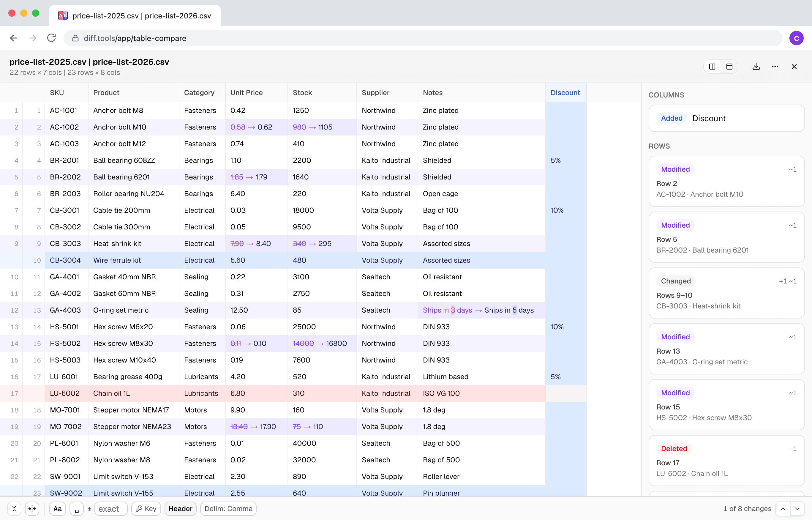
Task: Download the comparison result
Action: (756, 67)
